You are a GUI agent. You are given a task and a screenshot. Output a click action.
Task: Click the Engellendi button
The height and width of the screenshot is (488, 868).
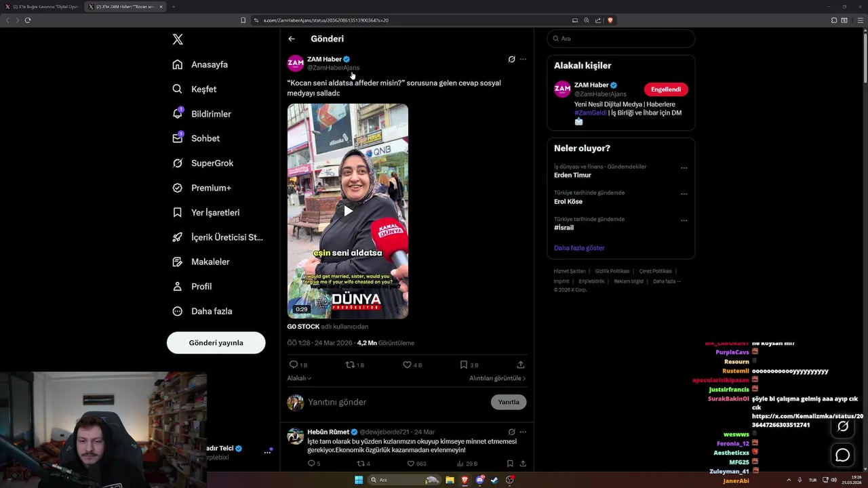(666, 89)
